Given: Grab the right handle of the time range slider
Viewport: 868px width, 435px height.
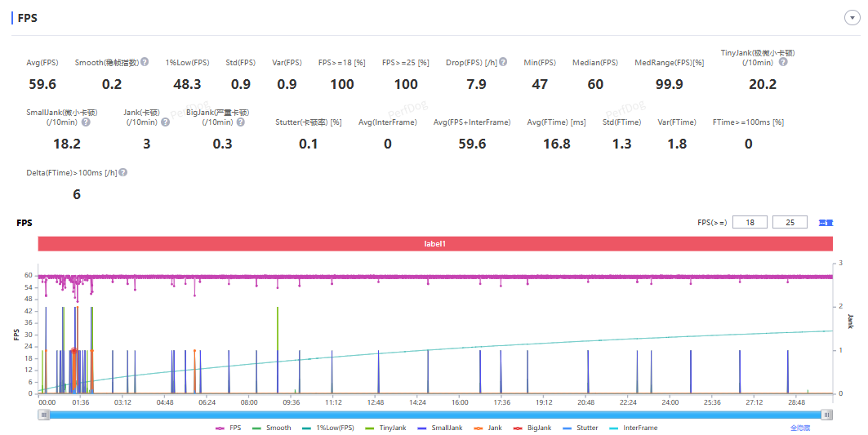Looking at the screenshot, I should click(x=826, y=415).
